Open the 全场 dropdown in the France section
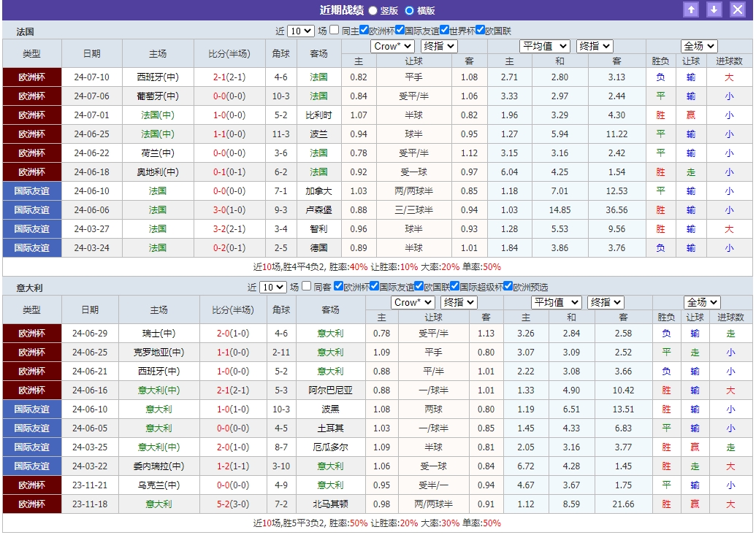The image size is (756, 535). pos(698,45)
